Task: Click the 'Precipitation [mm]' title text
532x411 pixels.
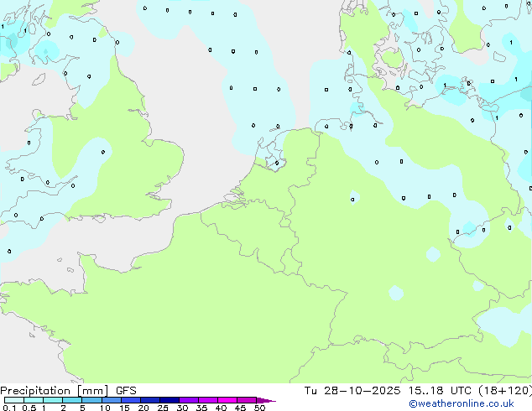Action: [55, 391]
